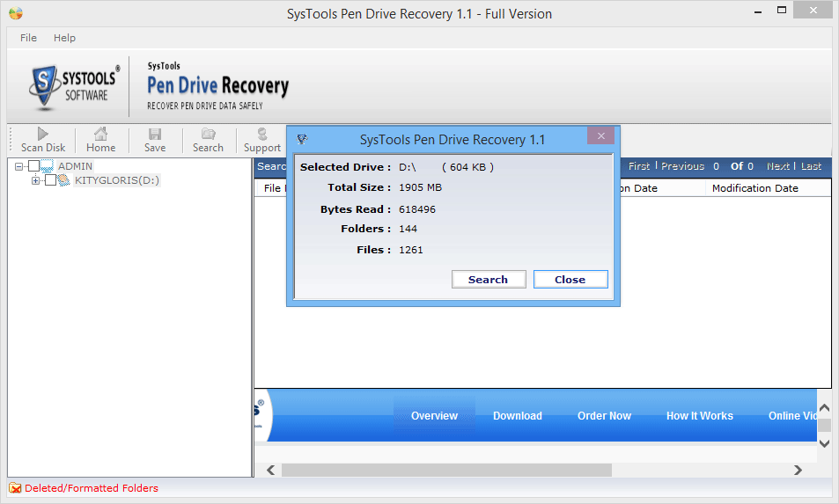Click the dialog's title bar icon
The height and width of the screenshot is (504, 839).
click(302, 140)
